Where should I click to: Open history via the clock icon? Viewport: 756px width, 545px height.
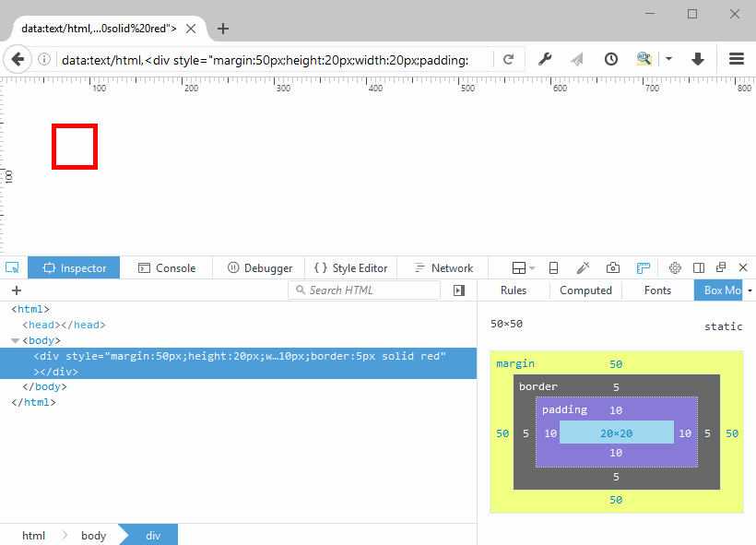tap(611, 59)
